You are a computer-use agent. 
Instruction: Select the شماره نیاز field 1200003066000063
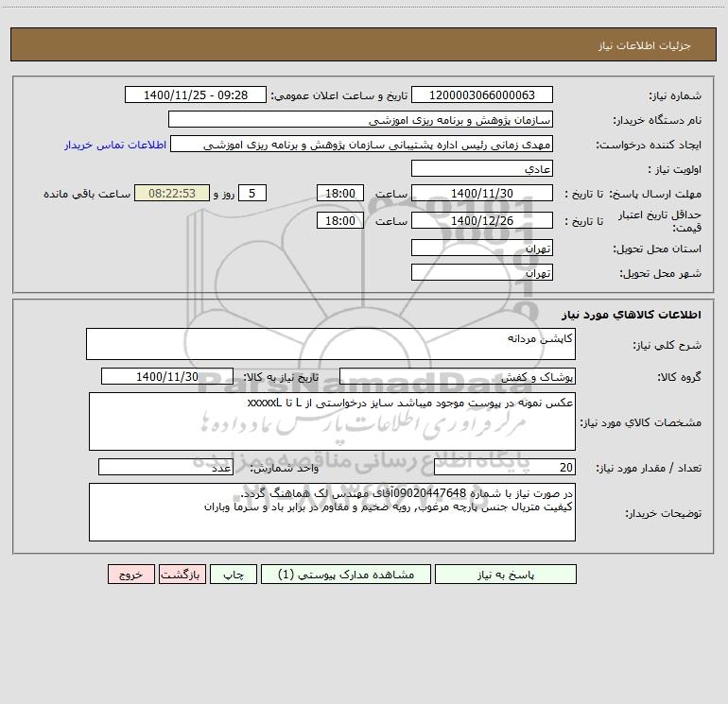(482, 94)
